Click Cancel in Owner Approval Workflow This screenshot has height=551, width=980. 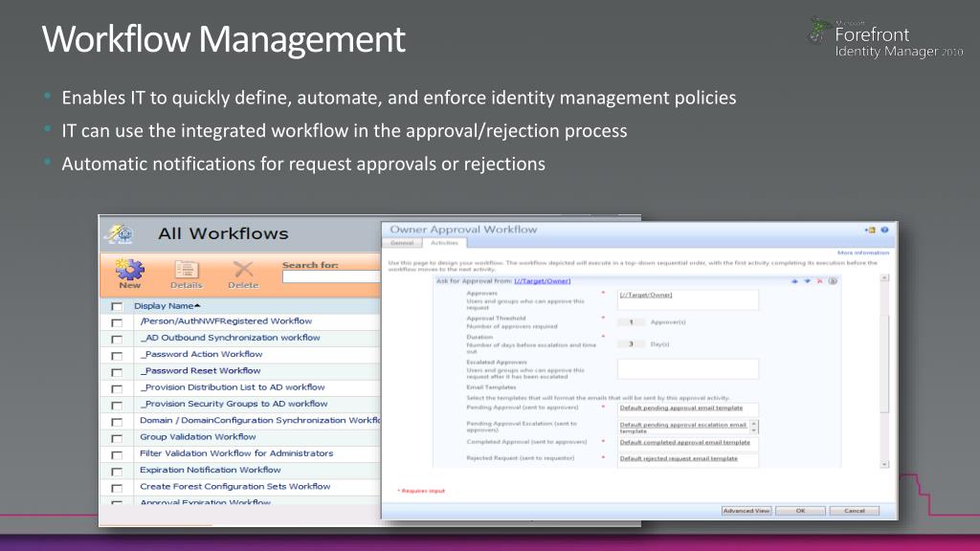[854, 511]
